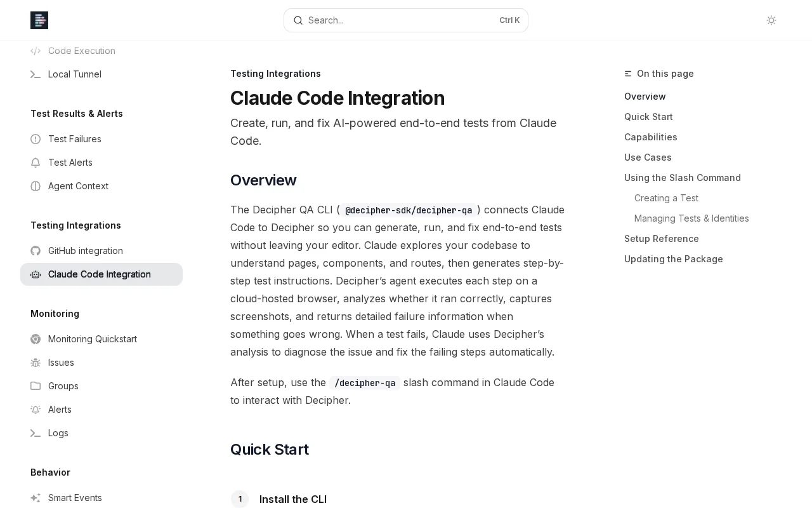Click the GitHub logo icon

click(x=36, y=251)
